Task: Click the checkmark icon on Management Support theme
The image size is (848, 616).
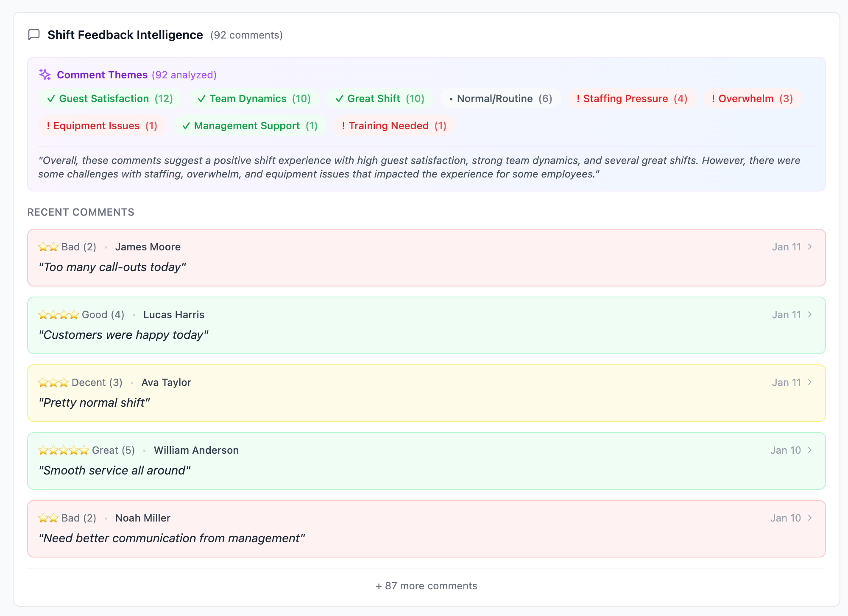Action: click(186, 125)
